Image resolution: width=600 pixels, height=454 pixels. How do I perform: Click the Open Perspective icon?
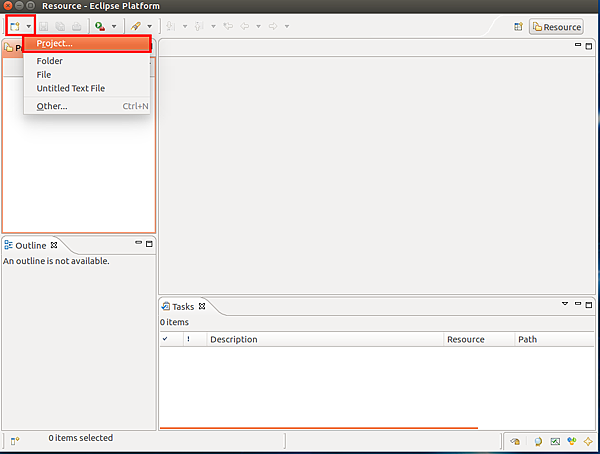click(x=518, y=27)
